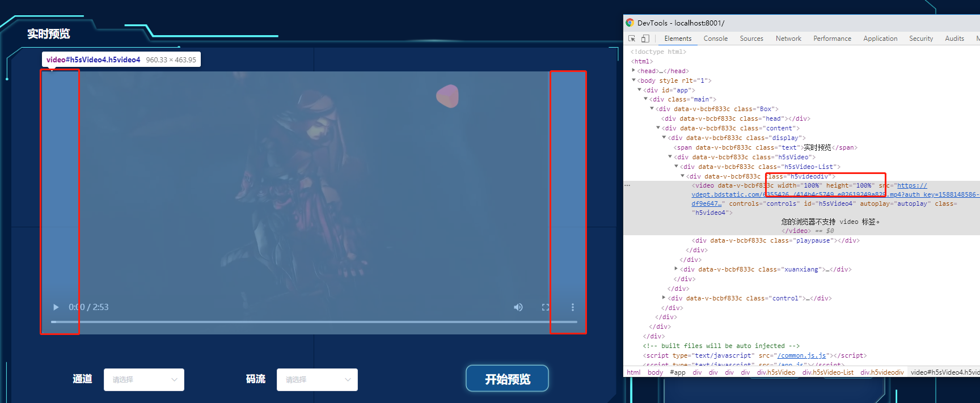The width and height of the screenshot is (980, 403).
Task: Collapse the body element node
Action: pos(633,80)
